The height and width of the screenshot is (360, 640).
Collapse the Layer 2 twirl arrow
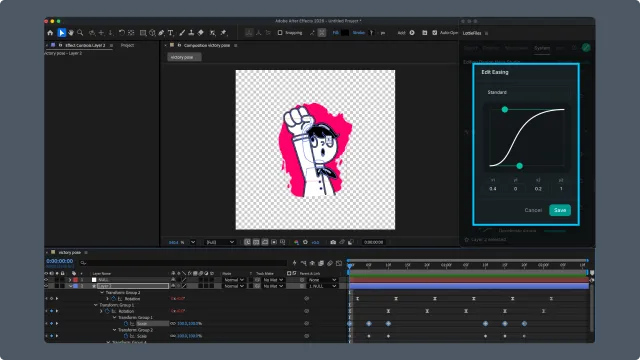(x=70, y=286)
